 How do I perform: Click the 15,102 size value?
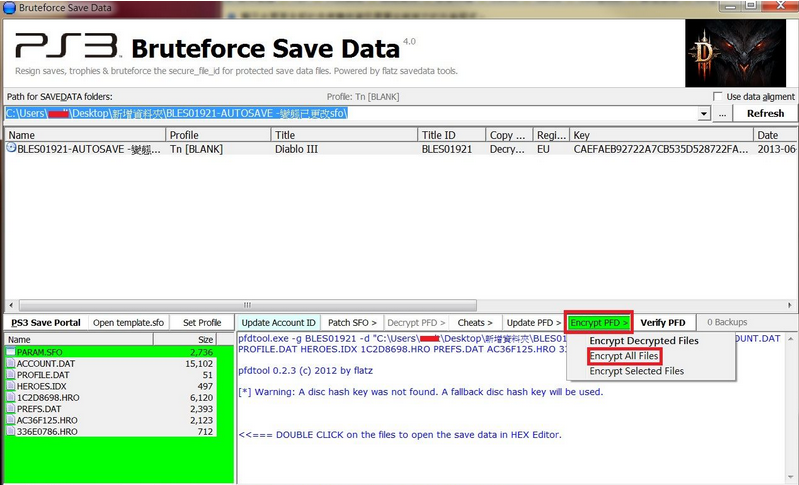[x=199, y=363]
